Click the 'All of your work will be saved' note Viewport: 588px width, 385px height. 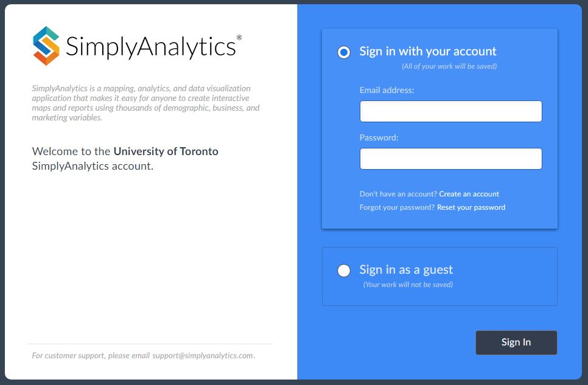coord(449,66)
